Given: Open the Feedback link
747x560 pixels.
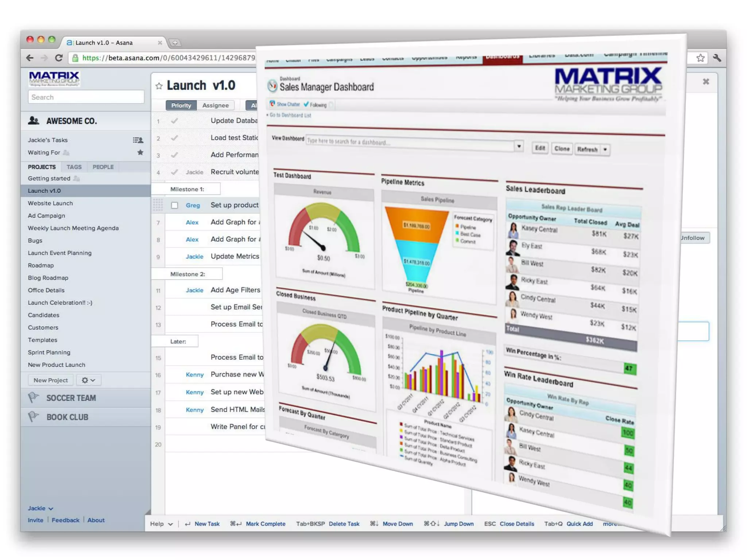Looking at the screenshot, I should coord(65,520).
